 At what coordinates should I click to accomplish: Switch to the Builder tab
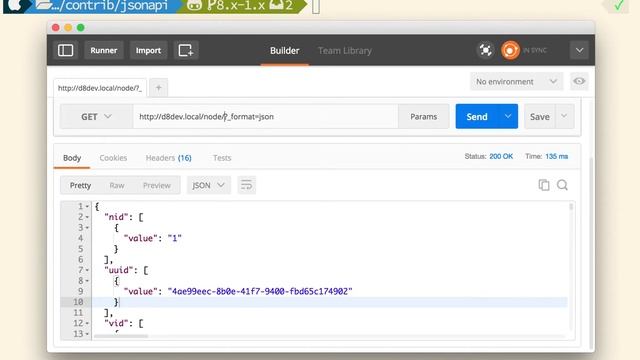tap(284, 51)
